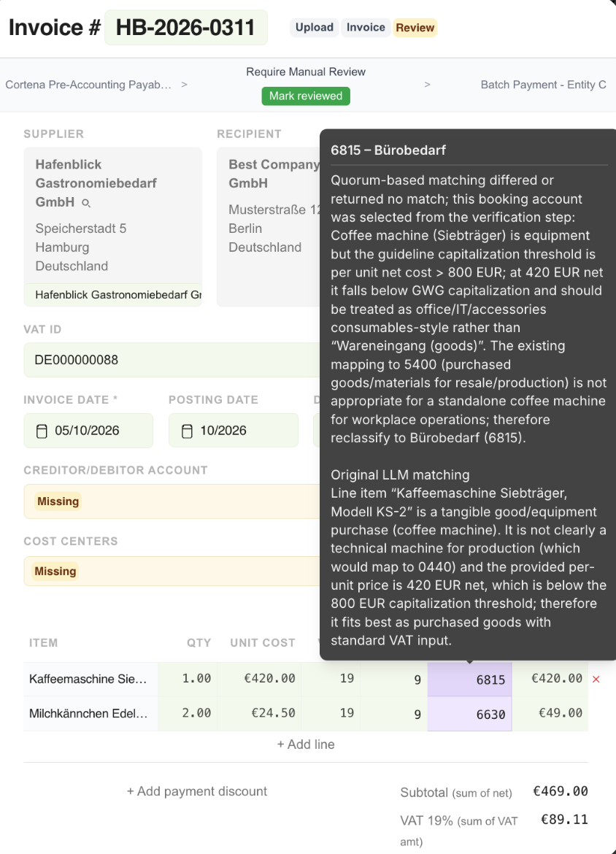Click the VAT amount €89.11

564,820
